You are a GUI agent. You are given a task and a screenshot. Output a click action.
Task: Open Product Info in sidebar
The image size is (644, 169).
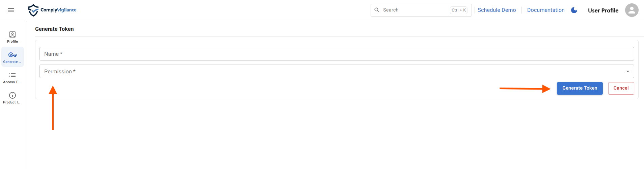(12, 98)
